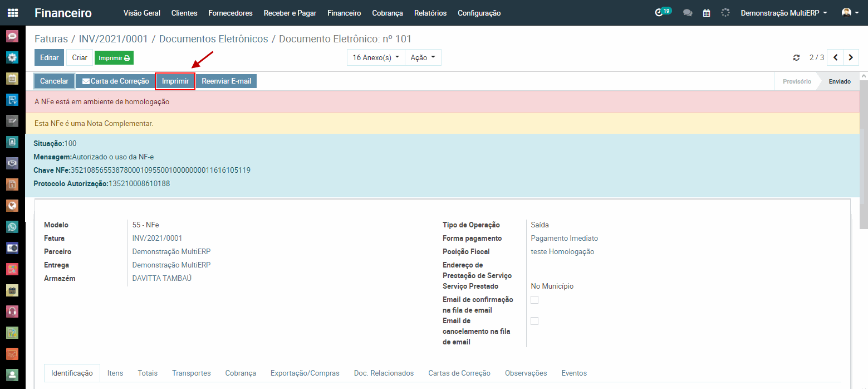Screen dimensions: 868x389
Task: Open the Settings gear app in sidebar
Action: coord(12,57)
